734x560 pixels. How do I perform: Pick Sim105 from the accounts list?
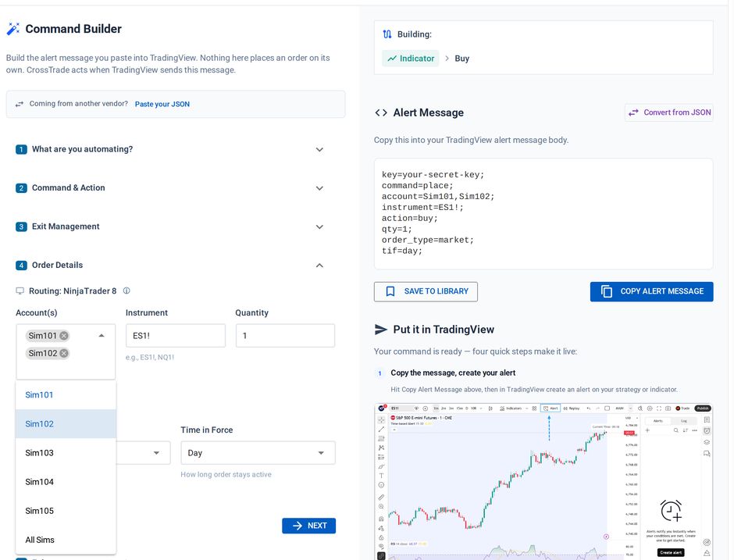pyautogui.click(x=66, y=511)
